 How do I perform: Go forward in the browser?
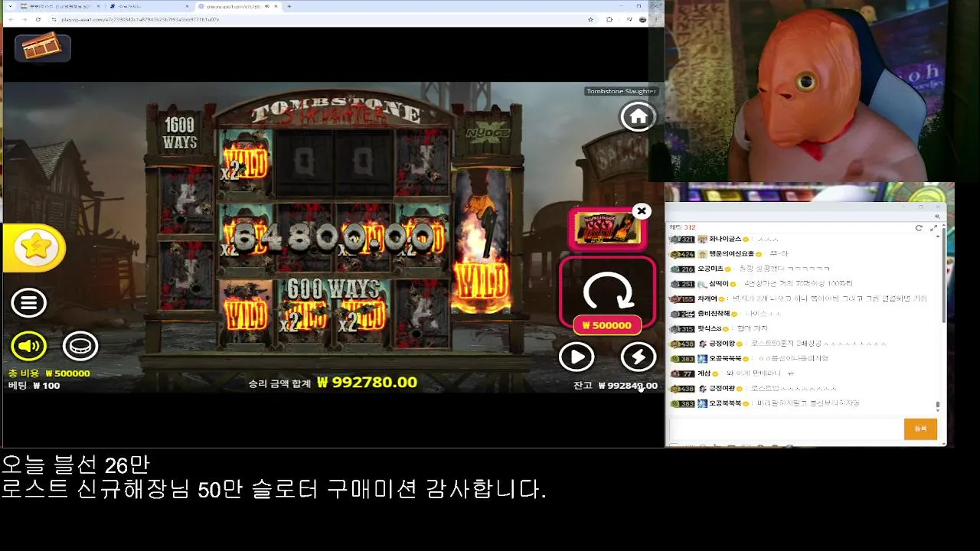click(24, 19)
